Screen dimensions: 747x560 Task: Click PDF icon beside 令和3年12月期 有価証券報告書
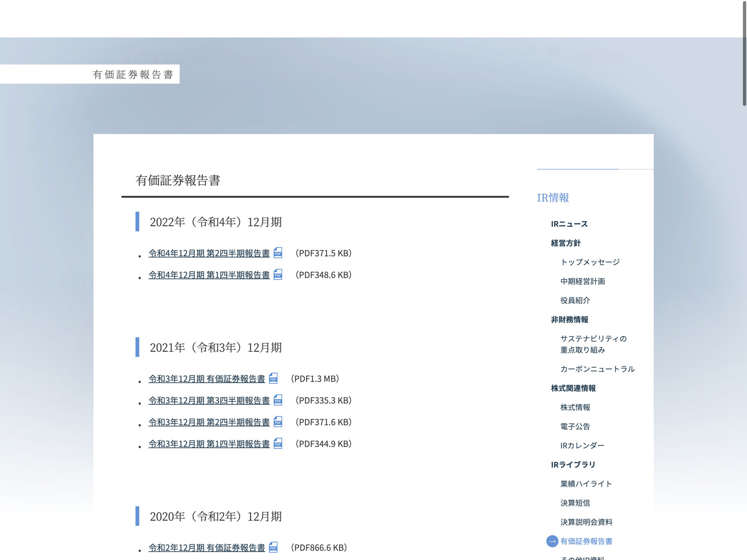point(273,378)
